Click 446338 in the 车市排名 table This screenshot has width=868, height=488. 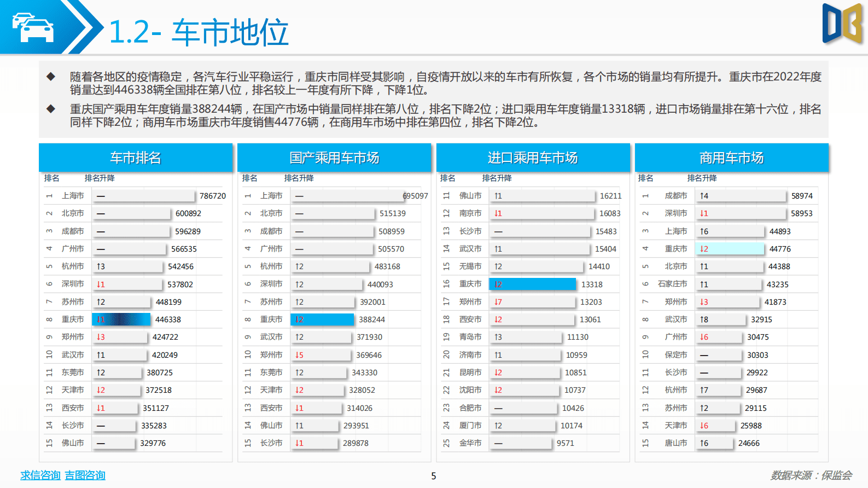click(x=168, y=319)
